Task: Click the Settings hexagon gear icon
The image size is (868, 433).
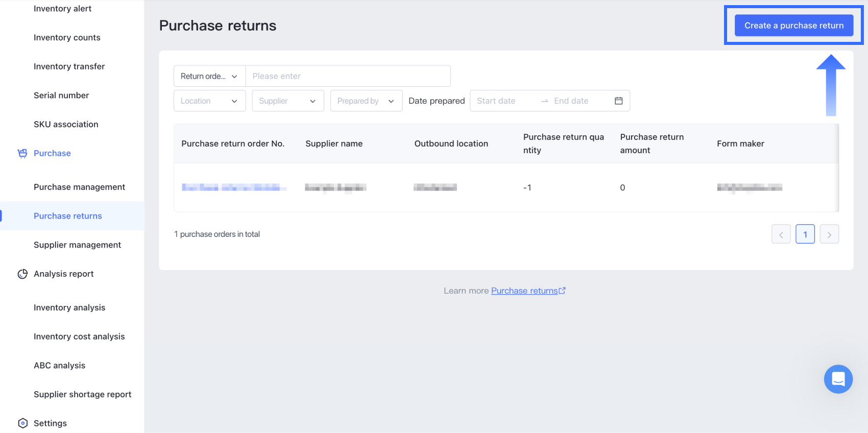Action: [22, 423]
